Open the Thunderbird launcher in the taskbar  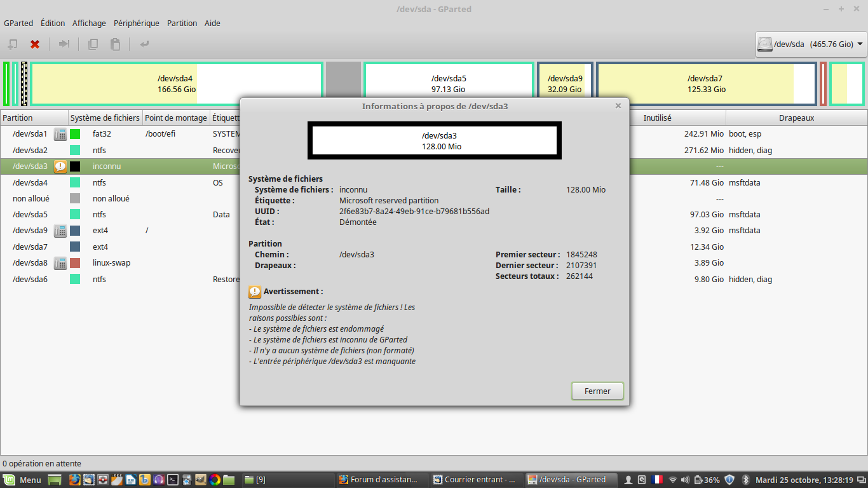pos(88,480)
